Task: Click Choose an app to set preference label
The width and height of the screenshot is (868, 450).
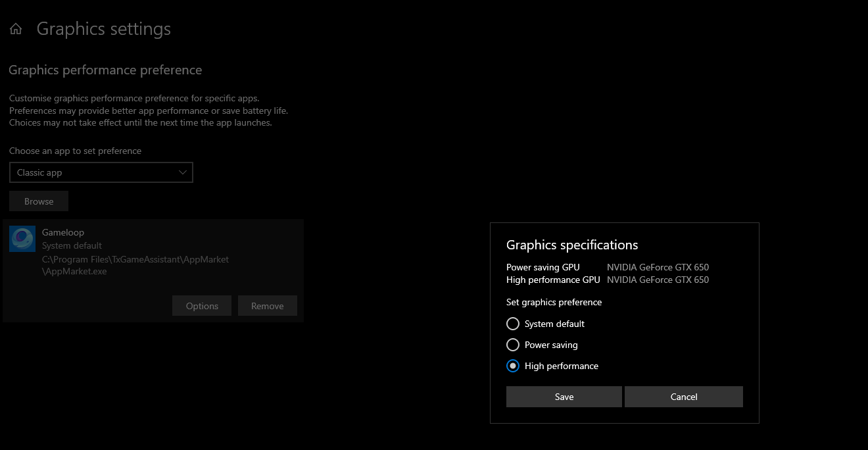Action: (x=75, y=151)
